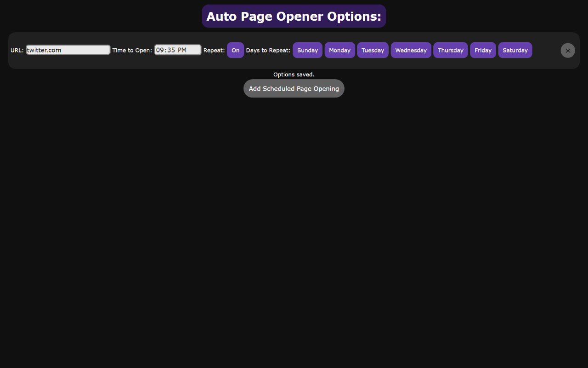Screen dimensions: 588x368
Task: Toggle Friday repeat day
Action: click(x=483, y=50)
